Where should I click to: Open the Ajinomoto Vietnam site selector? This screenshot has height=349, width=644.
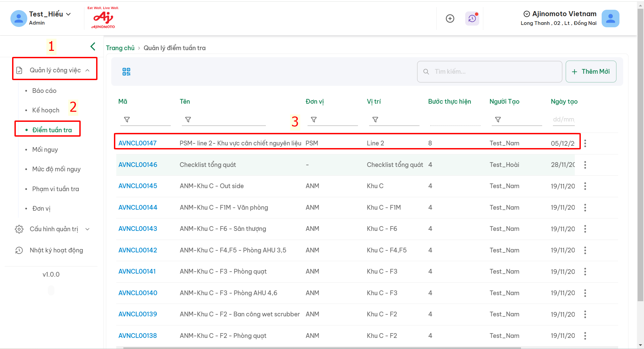560,14
